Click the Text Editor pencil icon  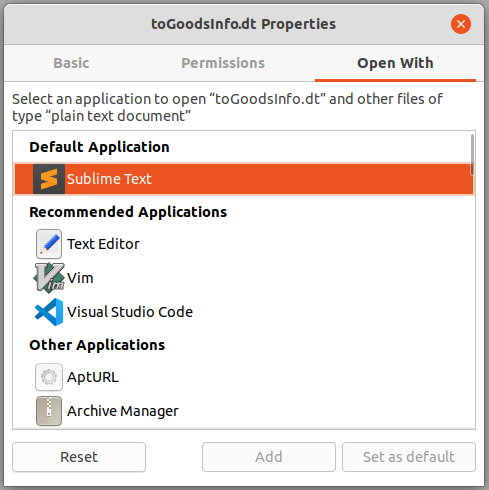49,244
